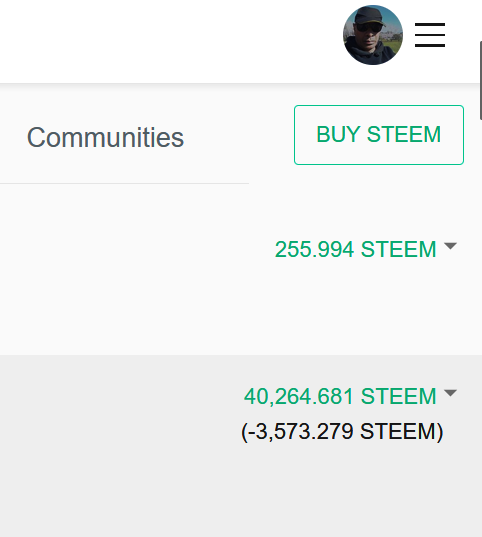Open the hamburger menu icon
The image size is (482, 537).
(430, 35)
